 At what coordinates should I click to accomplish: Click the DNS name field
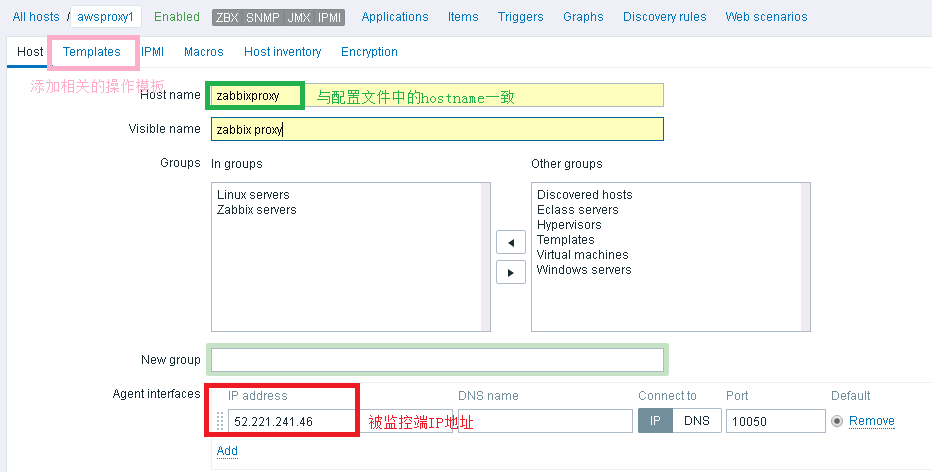tap(545, 421)
